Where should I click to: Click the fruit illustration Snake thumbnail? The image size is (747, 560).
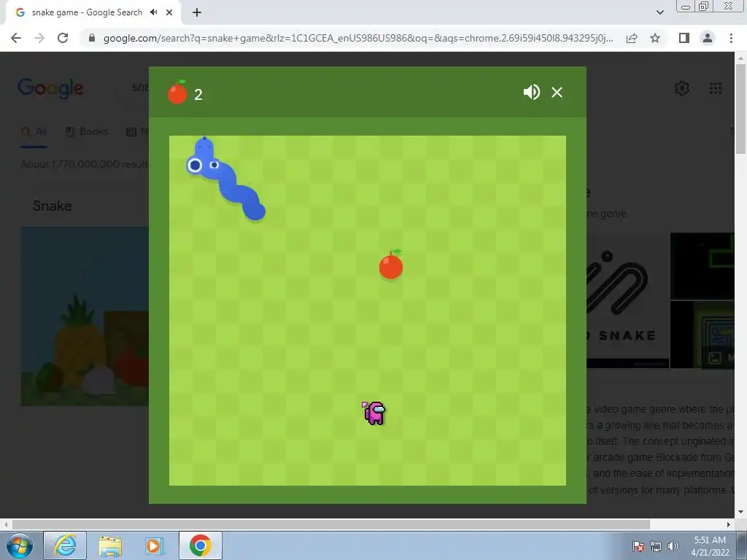(85, 316)
